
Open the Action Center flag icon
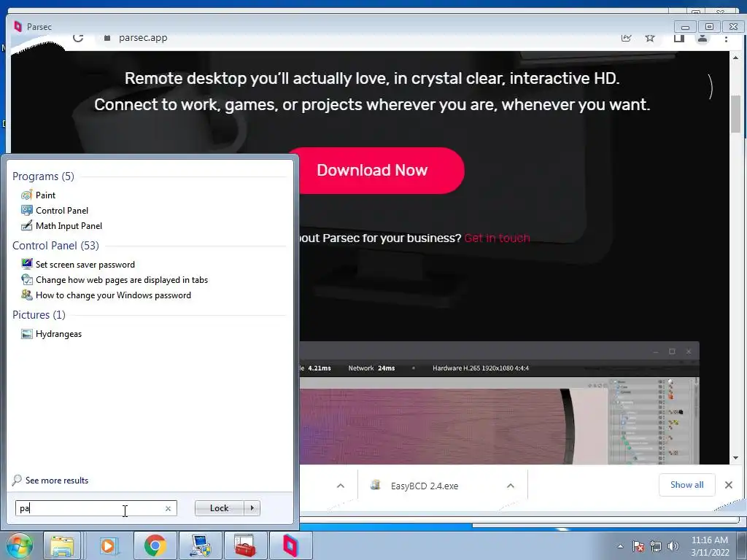pyautogui.click(x=638, y=547)
